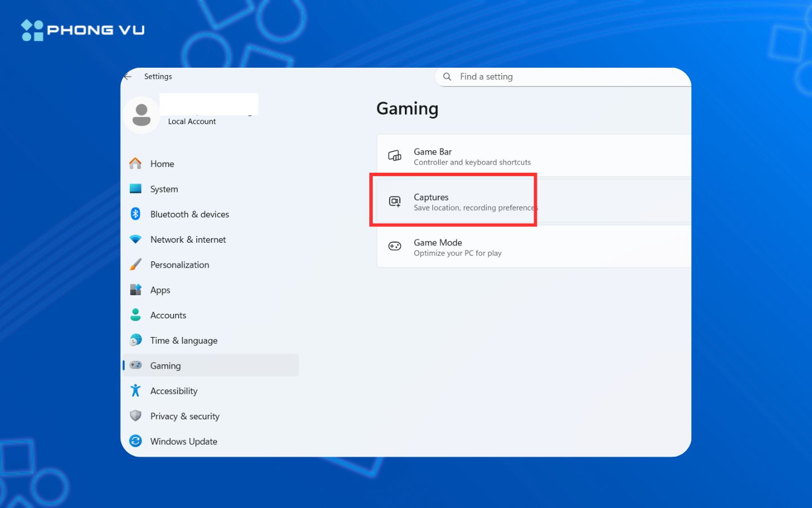Click the Accessibility icon

tap(136, 390)
